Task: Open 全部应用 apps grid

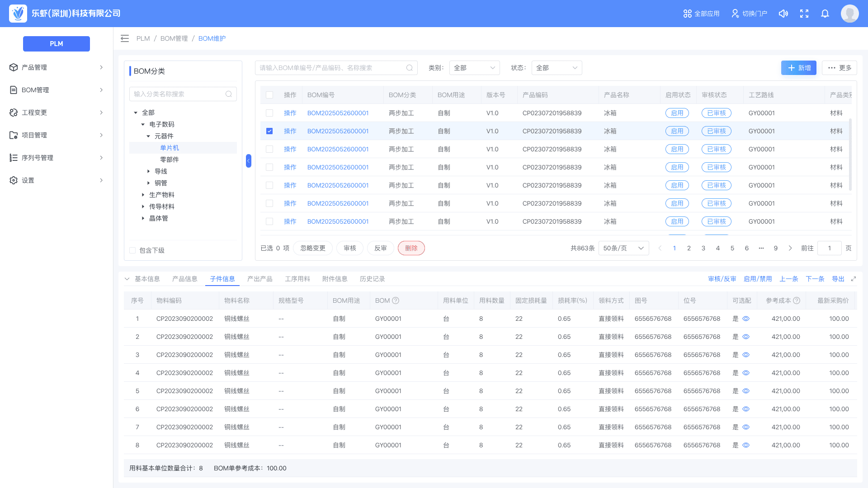Action: click(701, 14)
